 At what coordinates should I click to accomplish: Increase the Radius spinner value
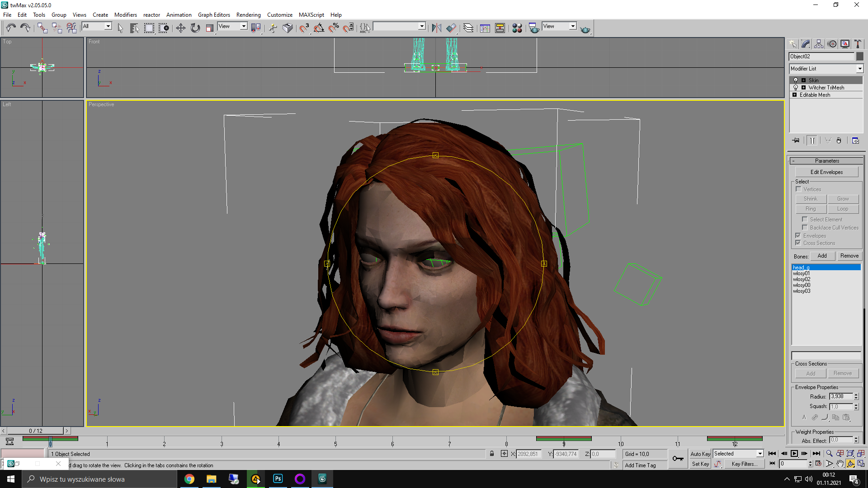click(856, 394)
